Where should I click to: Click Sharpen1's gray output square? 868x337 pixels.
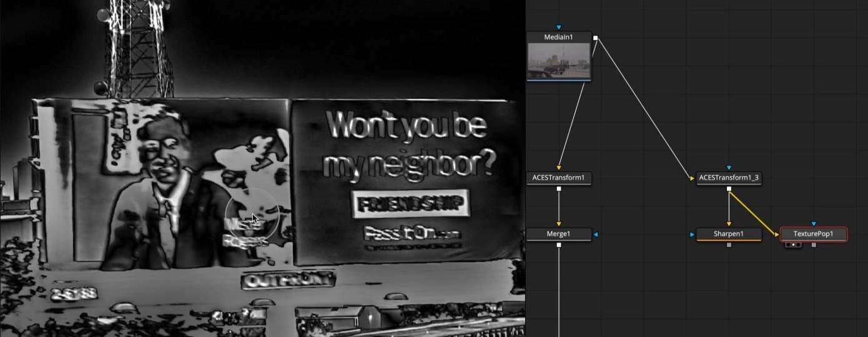coord(729,244)
